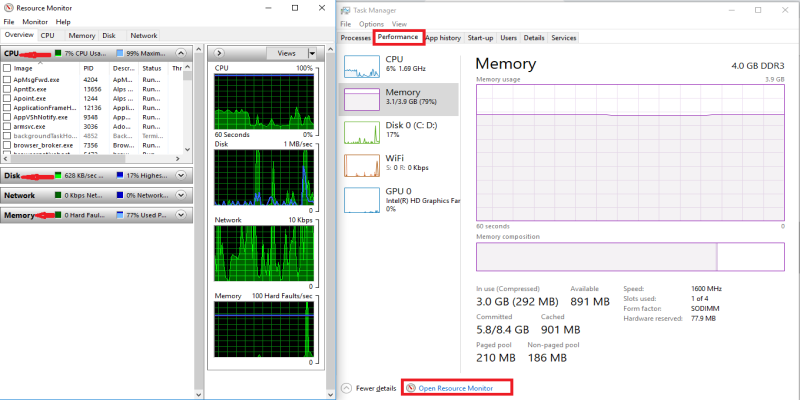
Task: Switch to the Start-up tab
Action: 481,38
